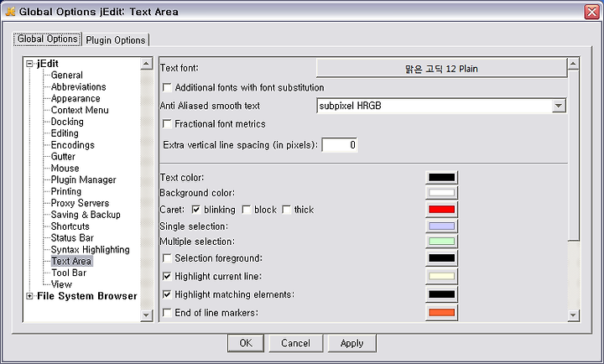Select Mouse in the tree
This screenshot has width=604, height=364.
[65, 168]
